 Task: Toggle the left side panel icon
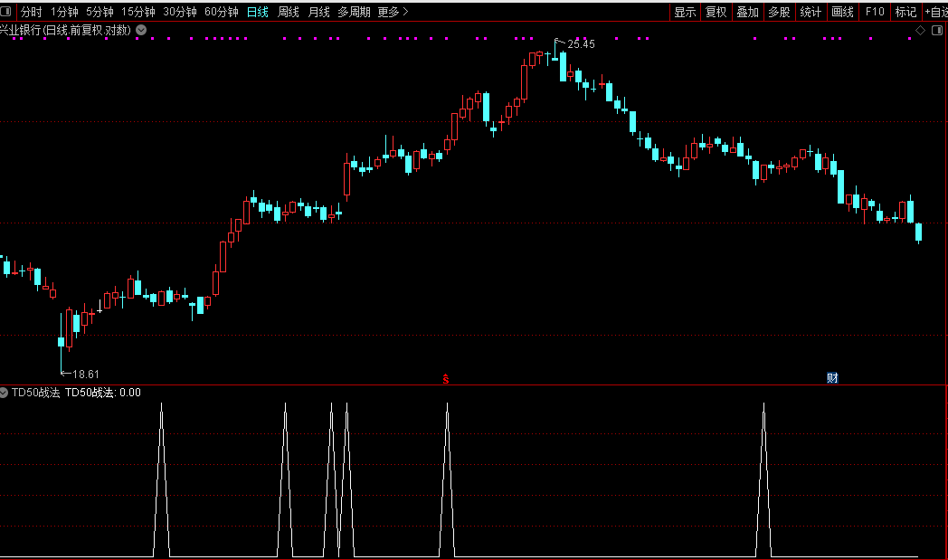point(5,12)
